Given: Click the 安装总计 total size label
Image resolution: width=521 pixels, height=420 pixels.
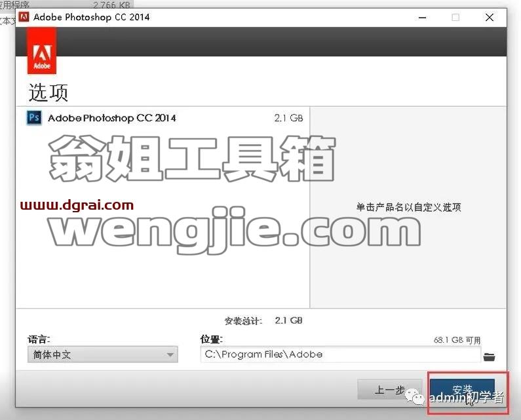Looking at the screenshot, I should click(243, 321).
